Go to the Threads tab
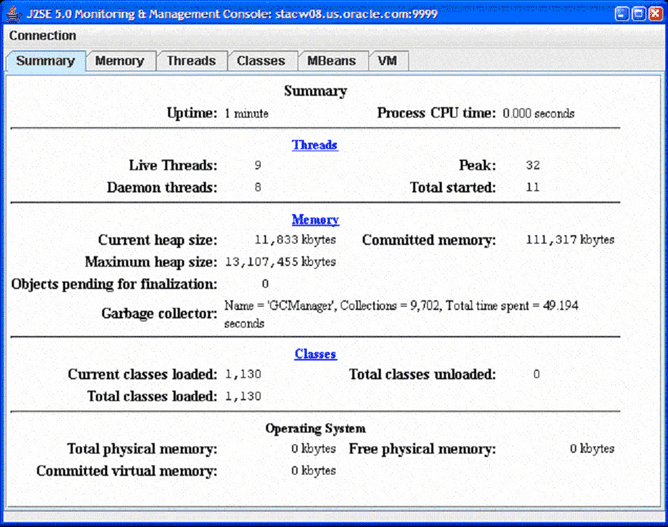The width and height of the screenshot is (668, 527). [191, 61]
